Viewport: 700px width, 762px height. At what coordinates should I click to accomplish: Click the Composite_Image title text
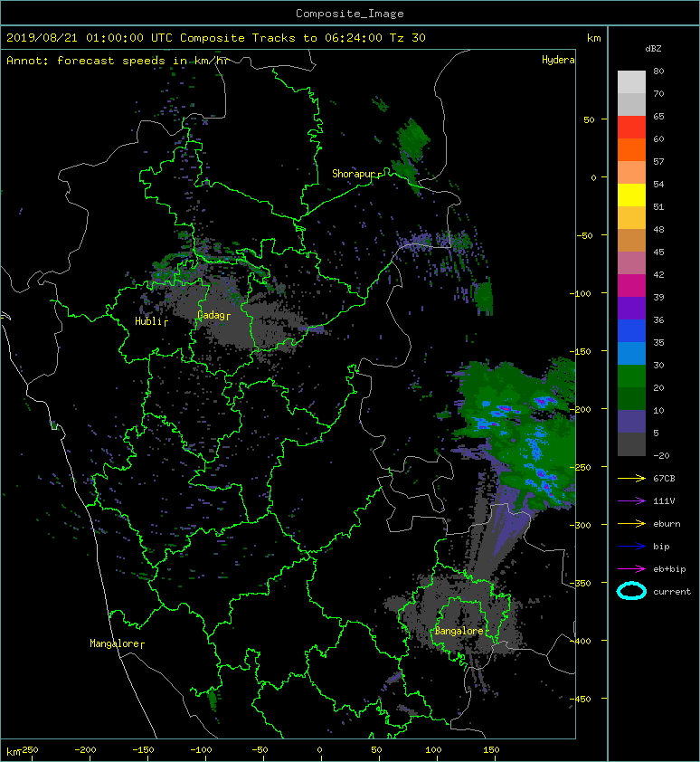tap(350, 14)
